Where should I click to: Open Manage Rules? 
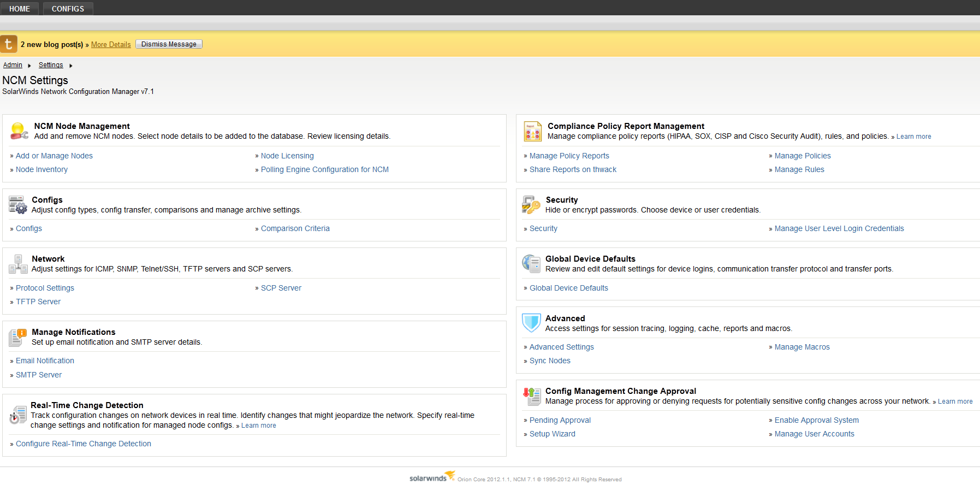tap(799, 169)
